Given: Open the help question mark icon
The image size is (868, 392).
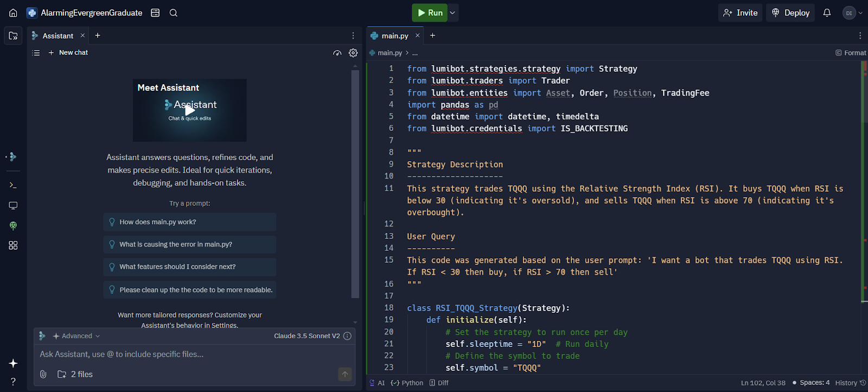Looking at the screenshot, I should point(13,382).
